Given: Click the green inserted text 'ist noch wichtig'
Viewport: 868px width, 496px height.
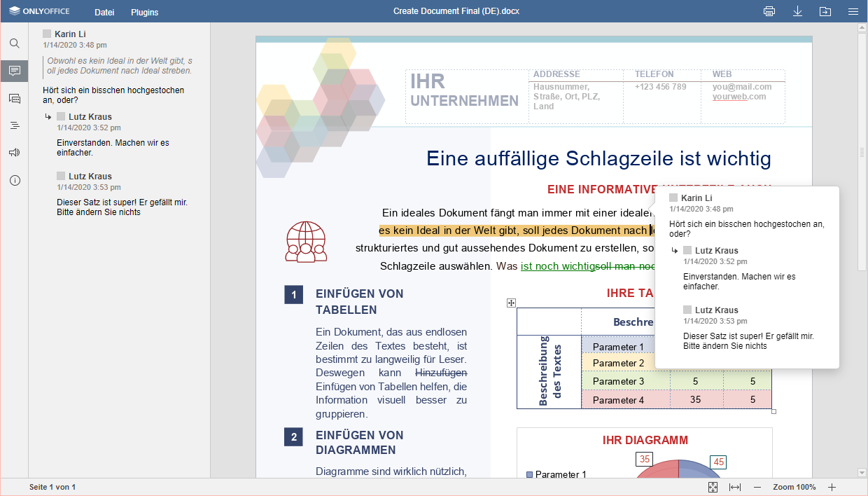Looking at the screenshot, I should 557,266.
